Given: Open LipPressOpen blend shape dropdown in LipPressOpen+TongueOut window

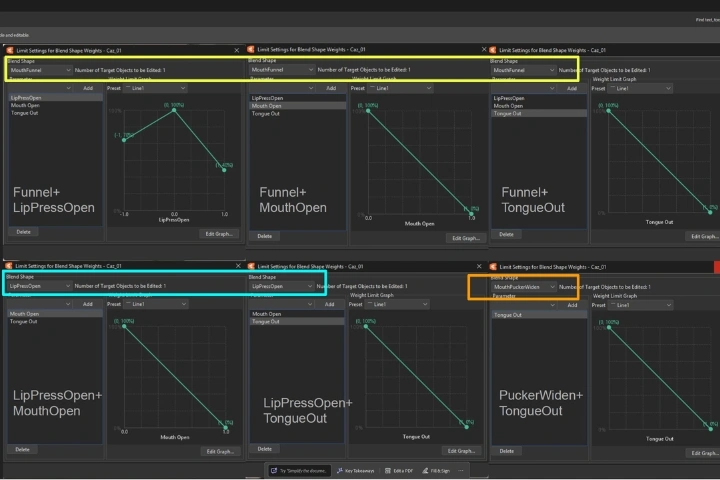Looking at the screenshot, I should click(x=282, y=287).
